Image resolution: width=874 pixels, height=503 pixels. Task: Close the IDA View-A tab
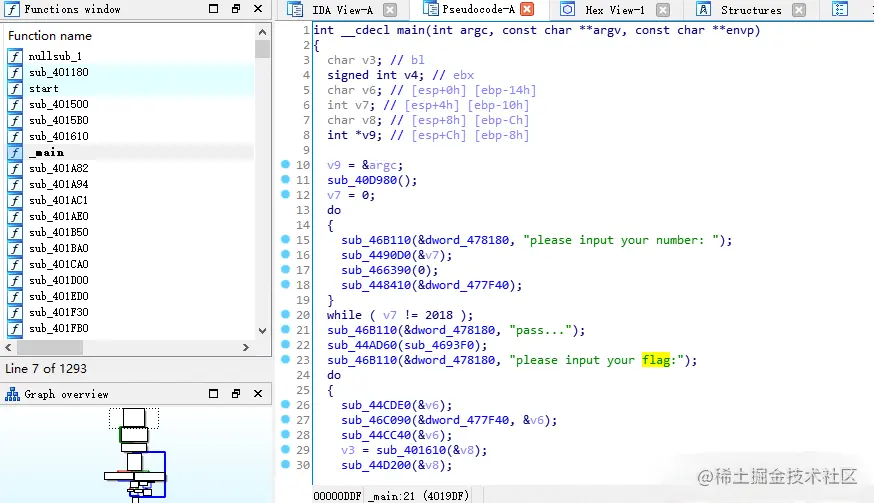[390, 10]
